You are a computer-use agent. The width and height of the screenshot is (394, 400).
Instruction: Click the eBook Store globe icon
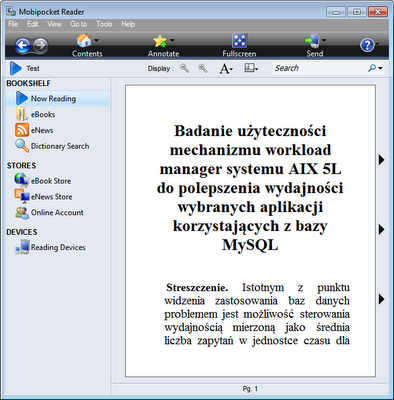pos(21,180)
